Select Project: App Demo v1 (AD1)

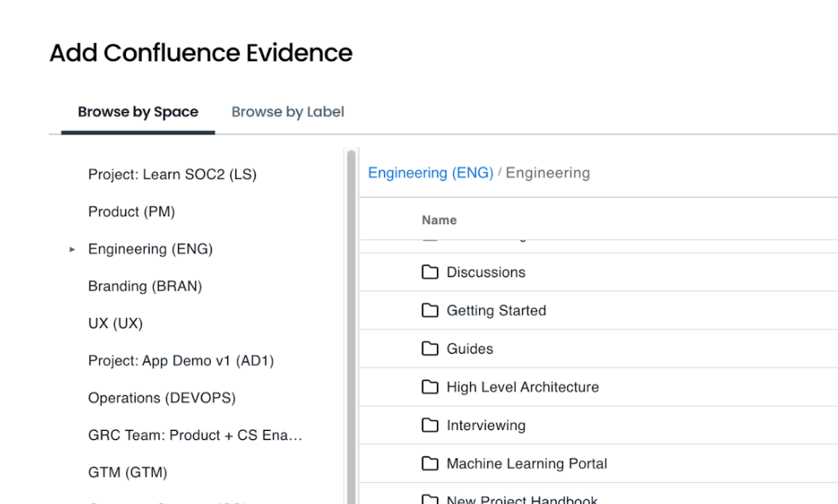181,361
